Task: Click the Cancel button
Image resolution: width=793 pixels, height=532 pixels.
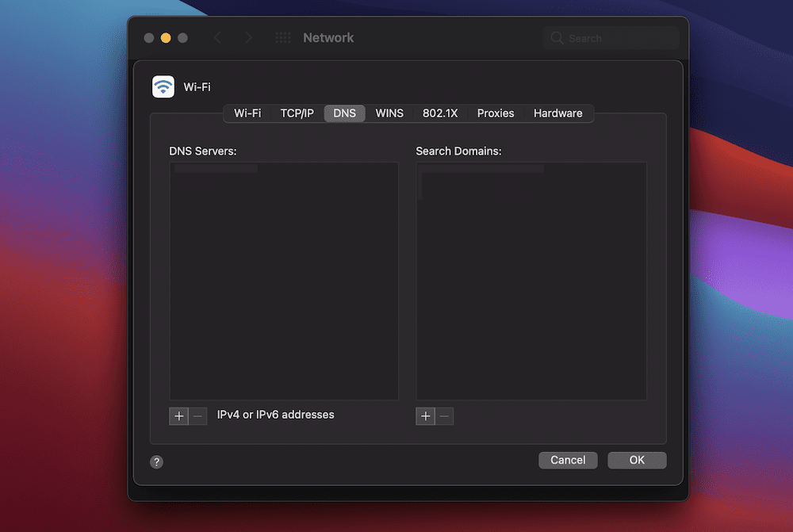Action: point(568,460)
